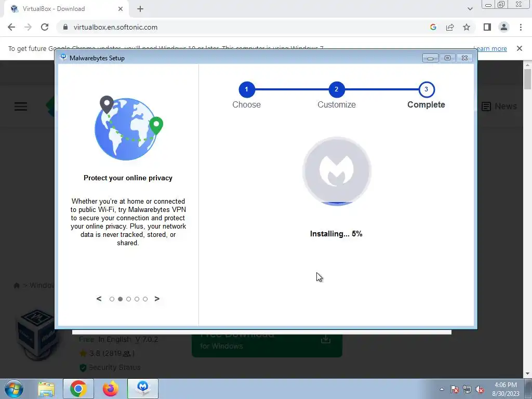Image resolution: width=532 pixels, height=399 pixels.
Task: Click Show desktop button on taskbar
Action: click(x=528, y=389)
